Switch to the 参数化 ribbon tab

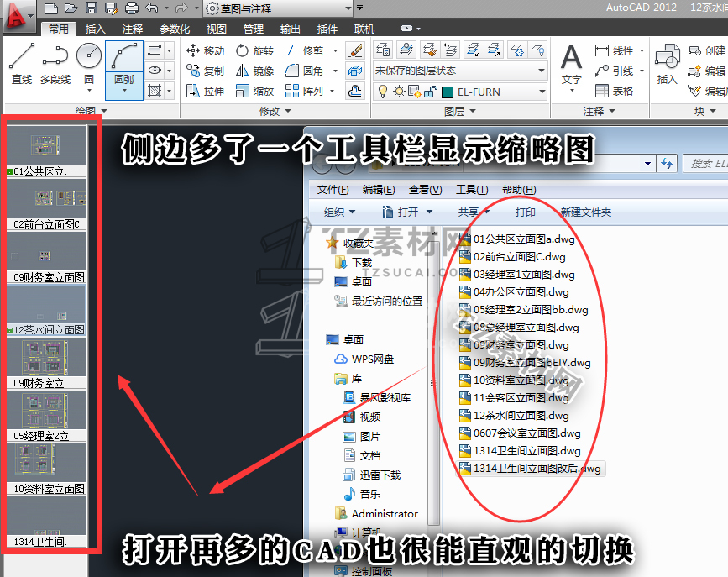[x=175, y=29]
